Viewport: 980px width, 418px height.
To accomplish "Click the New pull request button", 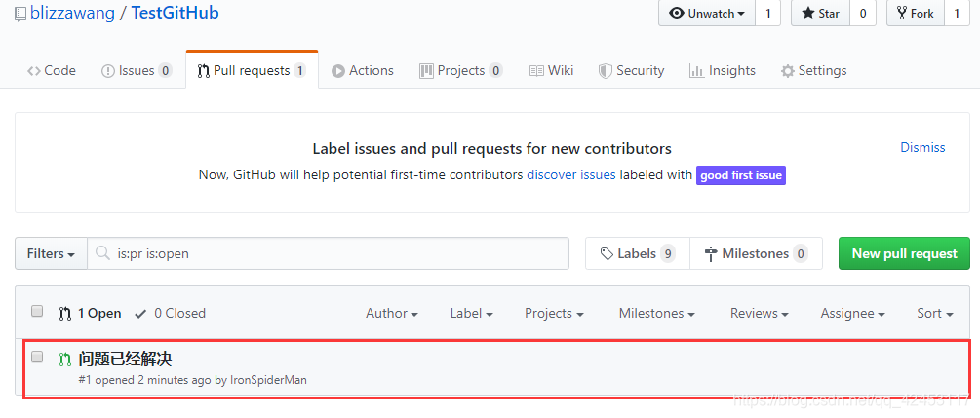I will click(904, 253).
